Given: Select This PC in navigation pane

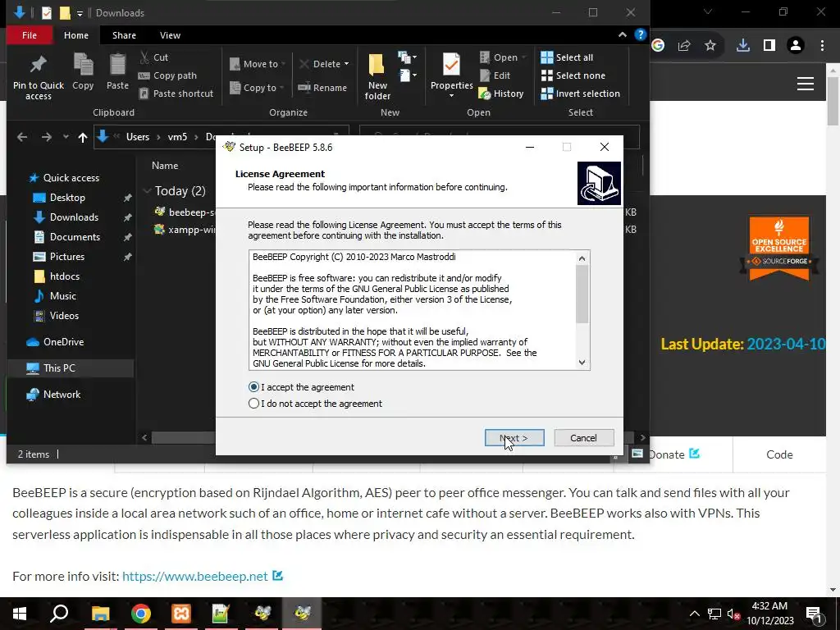Looking at the screenshot, I should (59, 368).
